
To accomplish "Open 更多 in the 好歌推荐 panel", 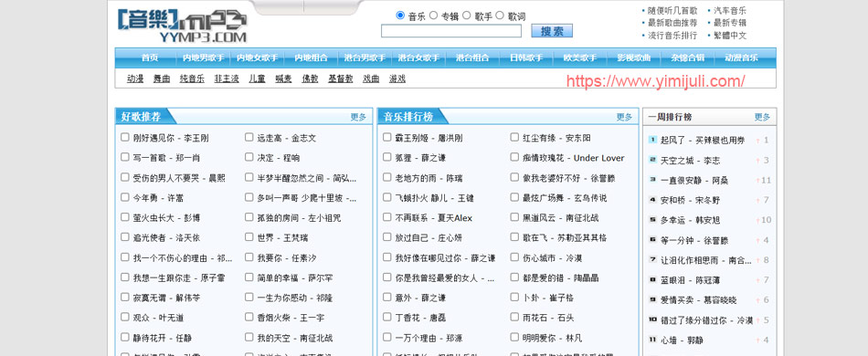I will click(x=358, y=117).
